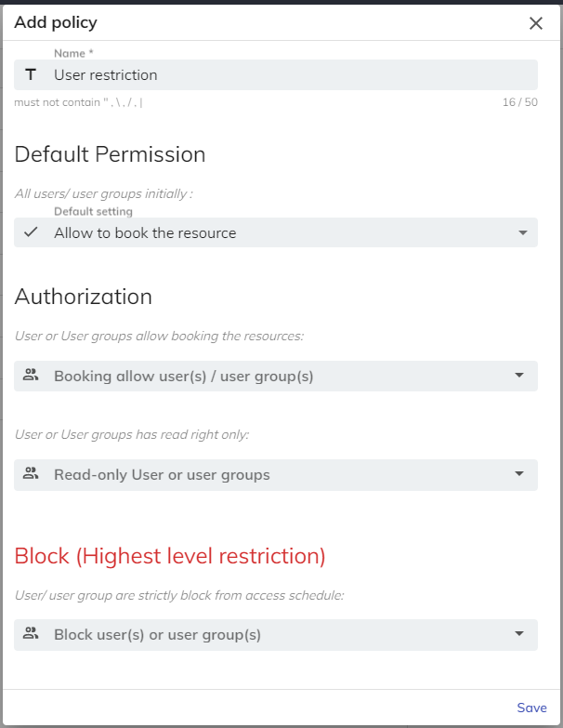This screenshot has width=563, height=728.
Task: Click the Read-only users dropdown arrow
Action: pos(518,475)
